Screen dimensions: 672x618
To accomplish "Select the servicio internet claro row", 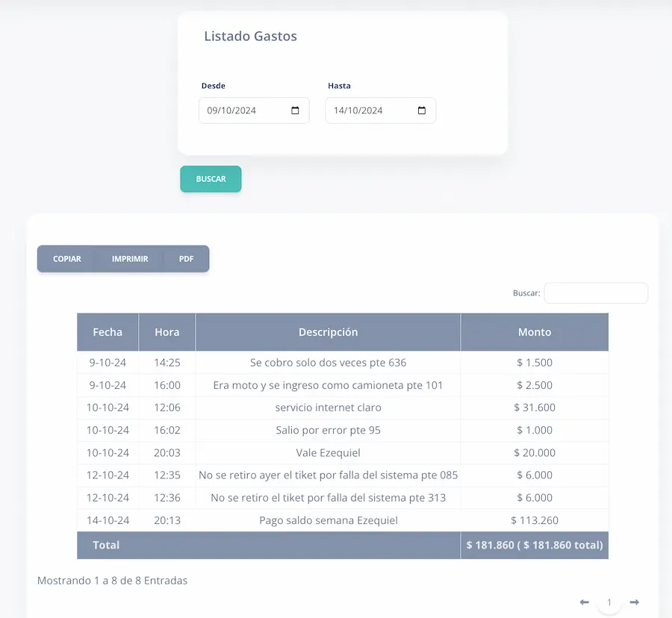I will pyautogui.click(x=328, y=408).
